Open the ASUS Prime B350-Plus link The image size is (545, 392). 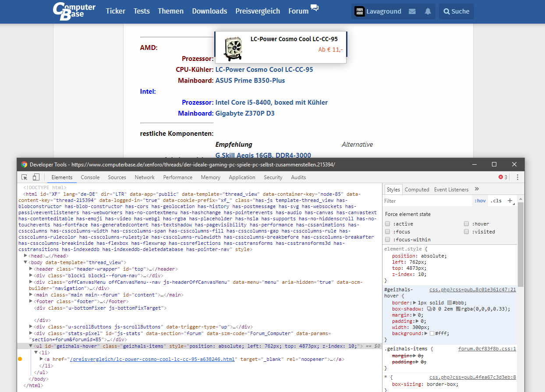click(250, 81)
